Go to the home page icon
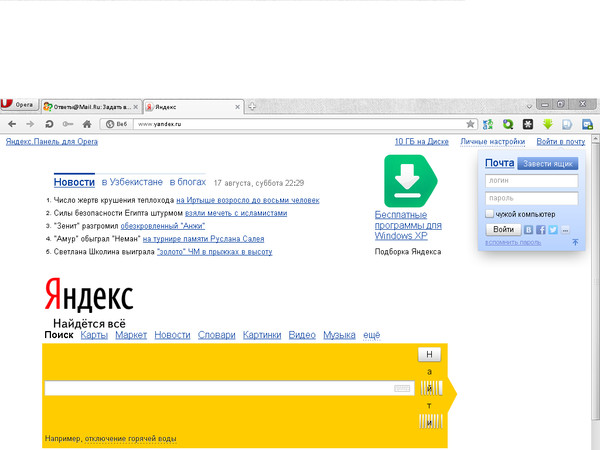This screenshot has height=450, width=600. tap(87, 124)
